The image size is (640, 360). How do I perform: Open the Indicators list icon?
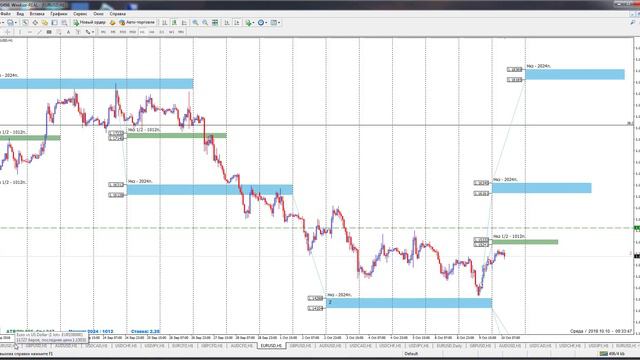coord(248,22)
